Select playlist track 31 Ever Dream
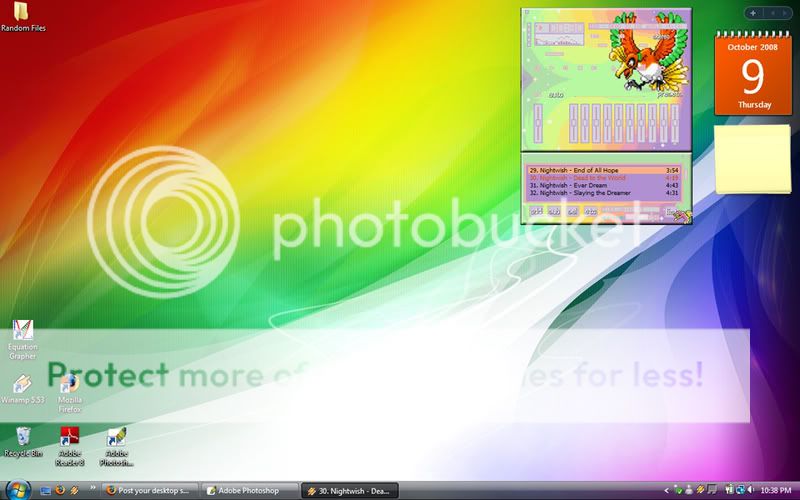Viewport: 800px width, 500px height. click(604, 186)
